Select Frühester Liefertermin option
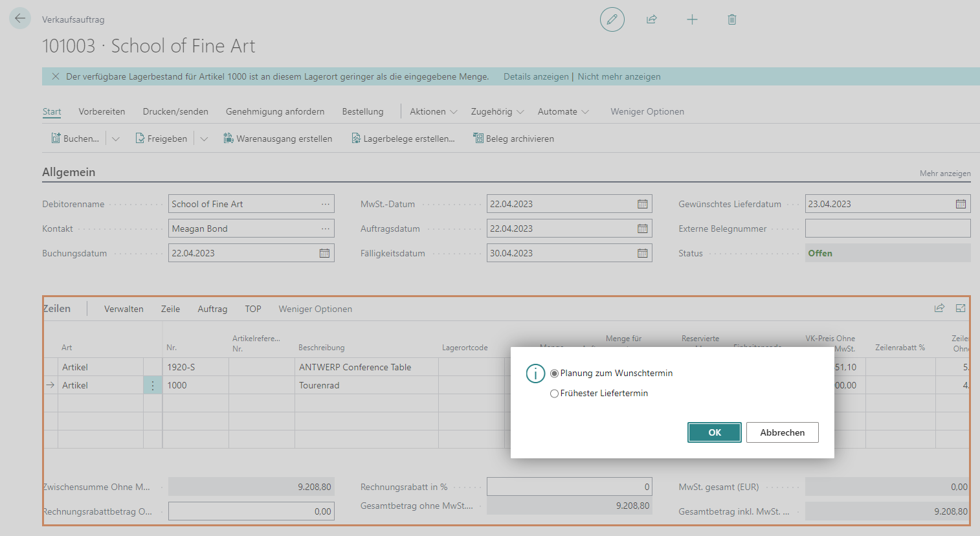The height and width of the screenshot is (536, 980). pyautogui.click(x=554, y=394)
